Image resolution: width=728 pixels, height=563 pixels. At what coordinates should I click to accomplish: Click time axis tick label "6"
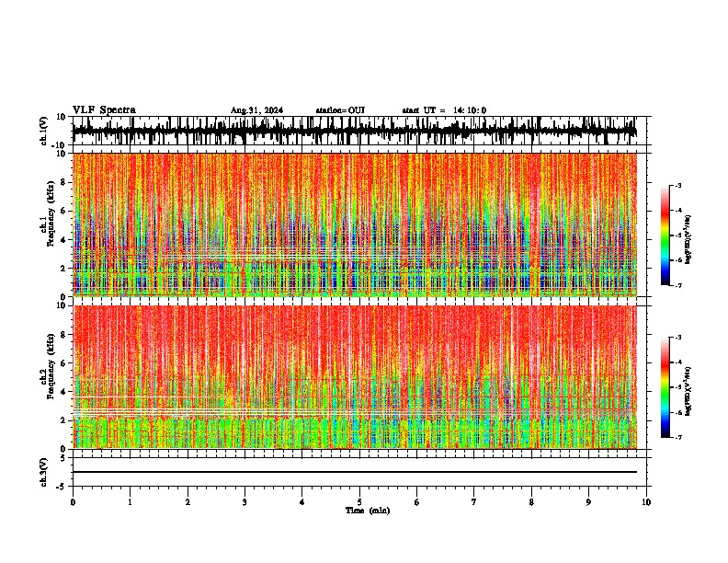pos(416,502)
